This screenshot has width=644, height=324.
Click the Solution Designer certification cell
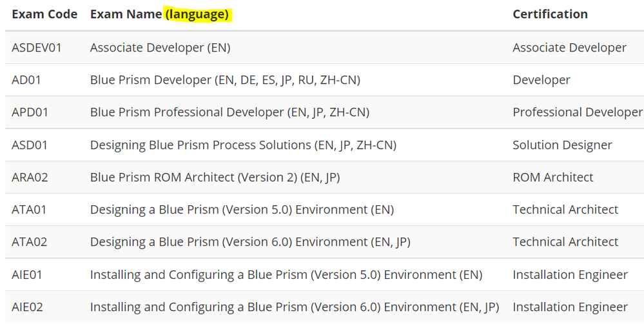point(562,145)
